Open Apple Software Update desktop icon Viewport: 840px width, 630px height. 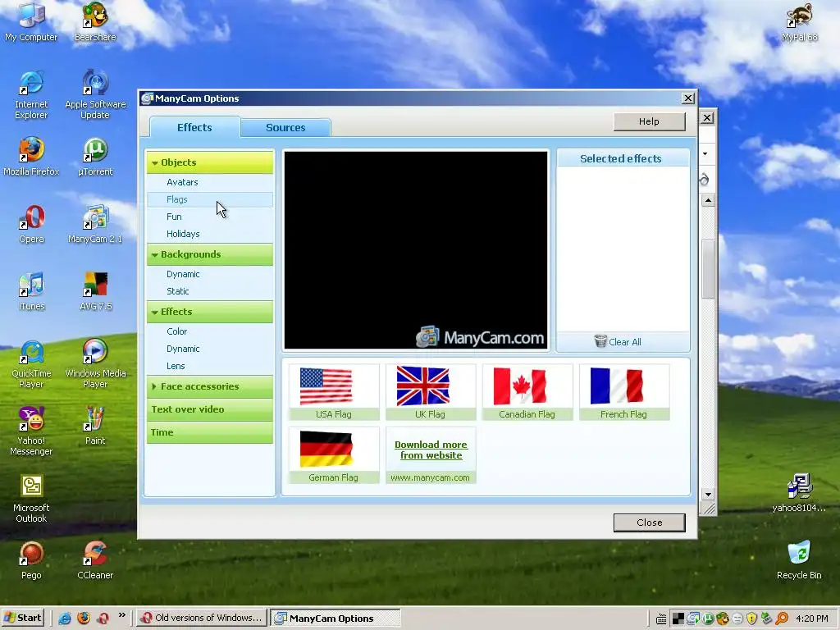(95, 95)
